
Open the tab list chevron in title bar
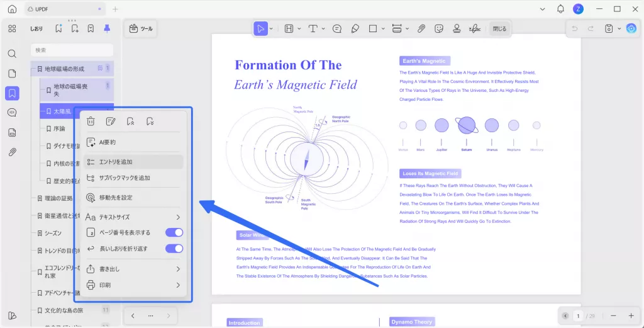[x=543, y=9]
